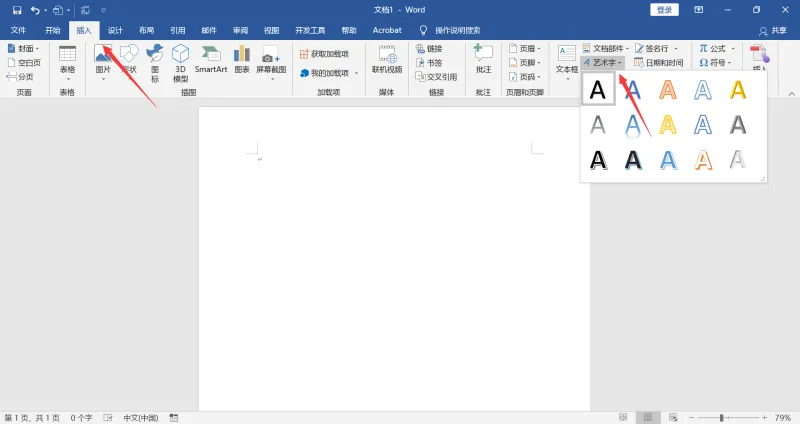Screen dimensions: 800x424
Task: Save document with the floppy disk icon
Action: [x=17, y=10]
